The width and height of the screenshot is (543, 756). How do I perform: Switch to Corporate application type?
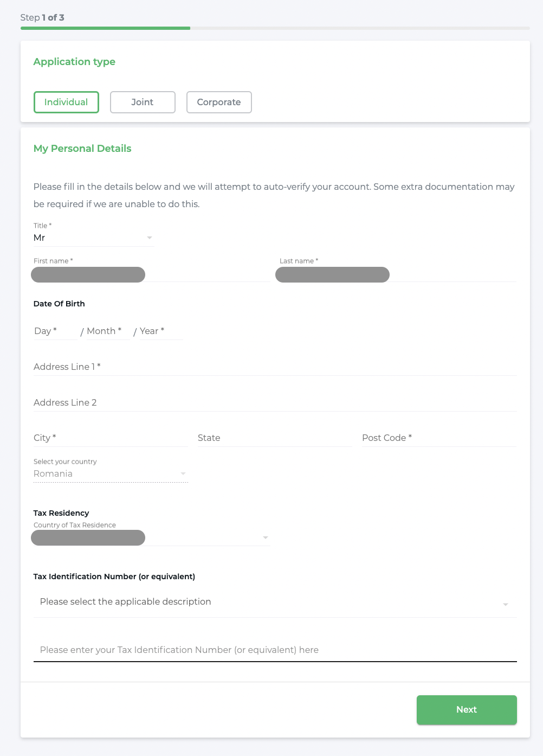tap(219, 102)
